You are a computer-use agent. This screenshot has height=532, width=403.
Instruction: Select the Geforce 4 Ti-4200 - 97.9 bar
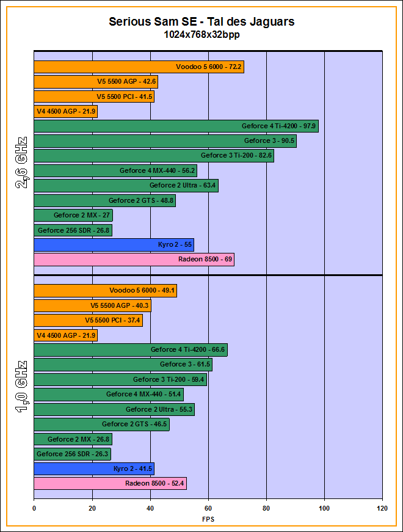176,126
